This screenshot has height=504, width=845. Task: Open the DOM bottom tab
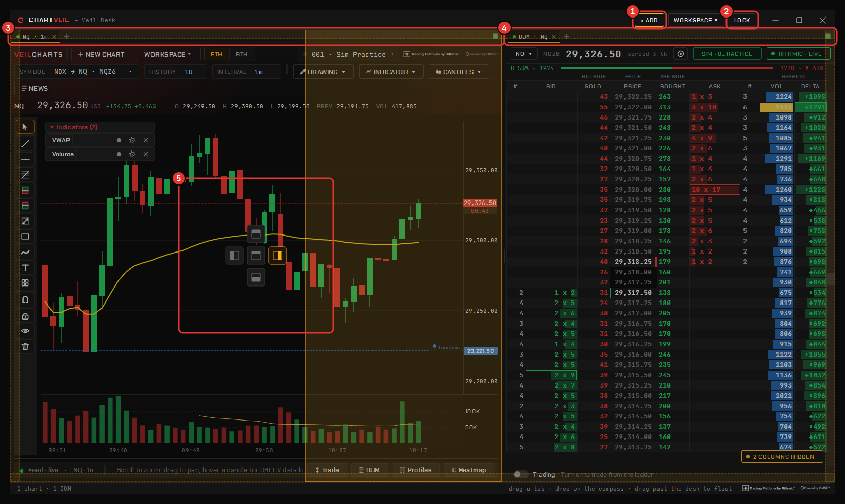coord(369,470)
